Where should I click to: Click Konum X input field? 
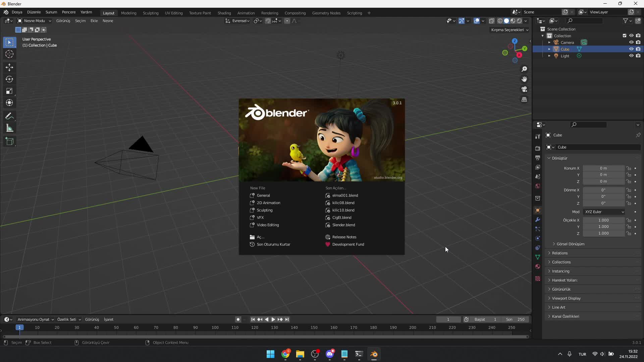pyautogui.click(x=604, y=168)
